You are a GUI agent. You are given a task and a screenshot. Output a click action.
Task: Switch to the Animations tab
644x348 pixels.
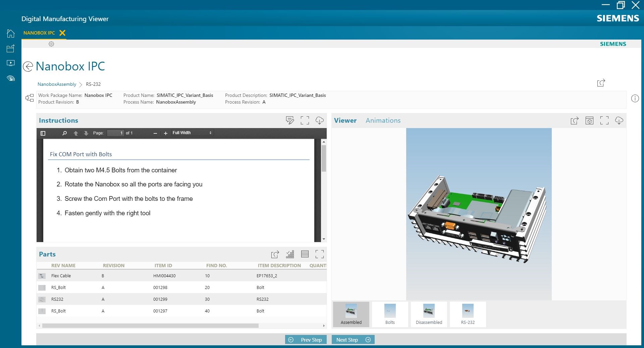pos(383,120)
